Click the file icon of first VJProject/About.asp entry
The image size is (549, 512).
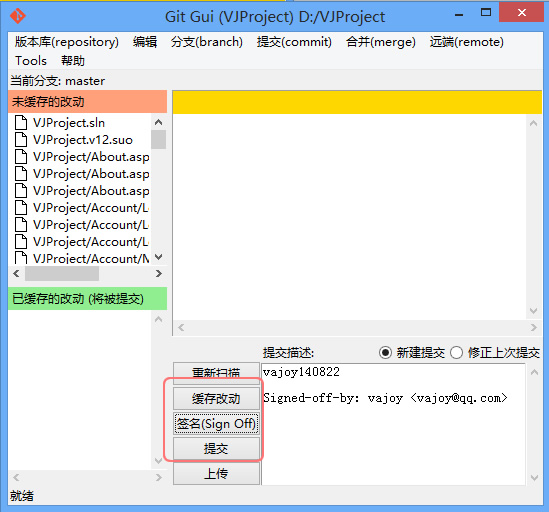21,157
